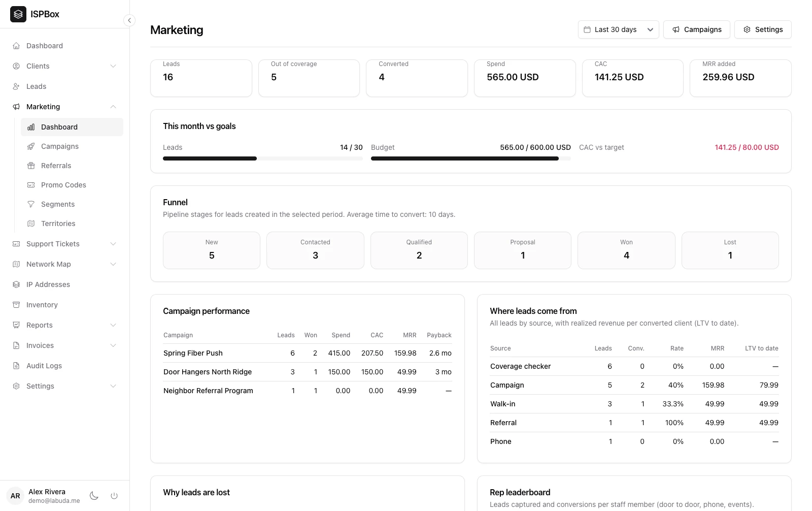This screenshot has width=812, height=511.
Task: Expand the sidebar Settings chevron
Action: tap(113, 386)
